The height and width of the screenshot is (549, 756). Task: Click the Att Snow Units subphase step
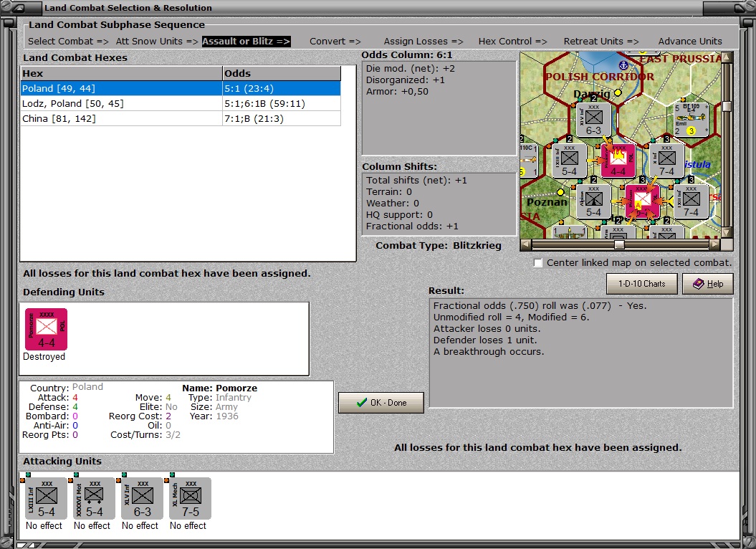coord(157,42)
